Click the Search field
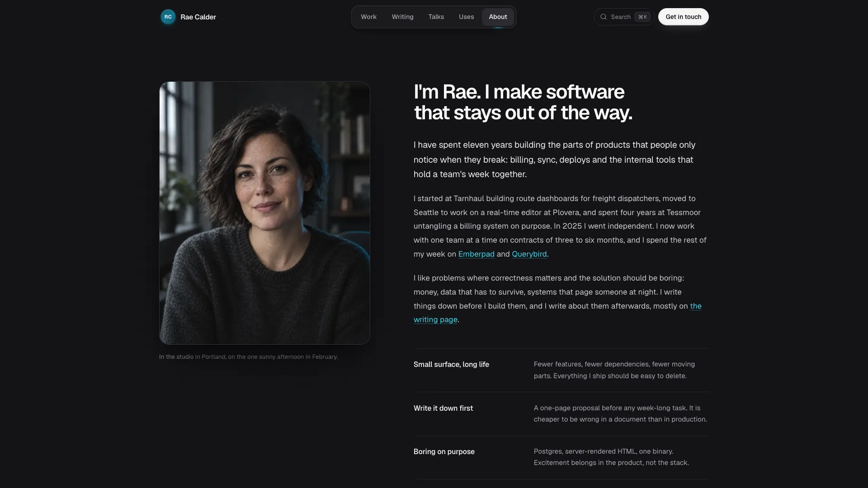This screenshot has height=488, width=868. pyautogui.click(x=624, y=17)
